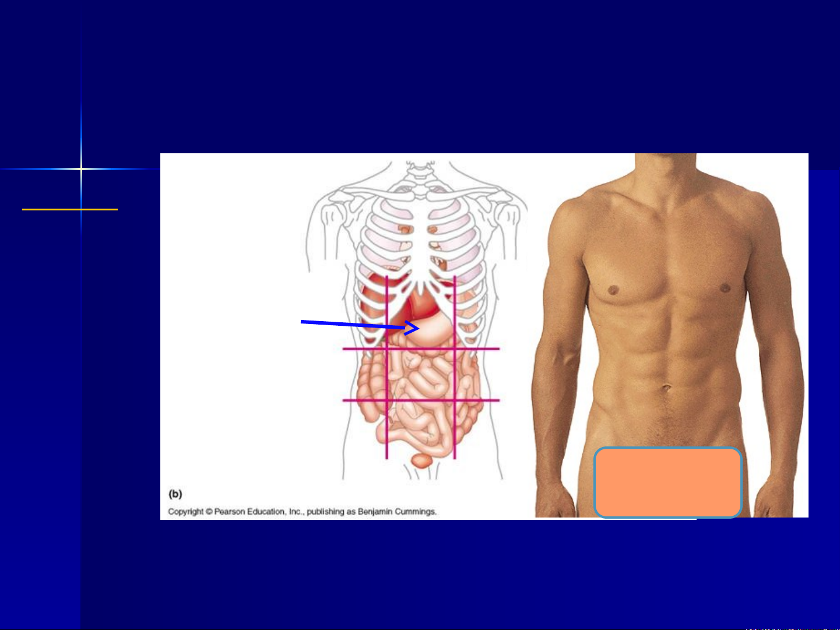The height and width of the screenshot is (630, 840).
Task: Click the rib cage anatomical diagram
Action: 417,321
